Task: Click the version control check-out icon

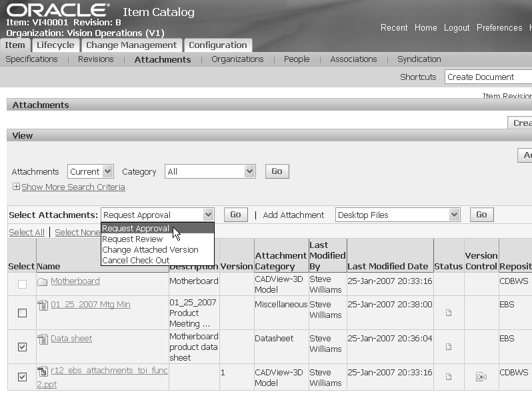Action: pyautogui.click(x=481, y=377)
